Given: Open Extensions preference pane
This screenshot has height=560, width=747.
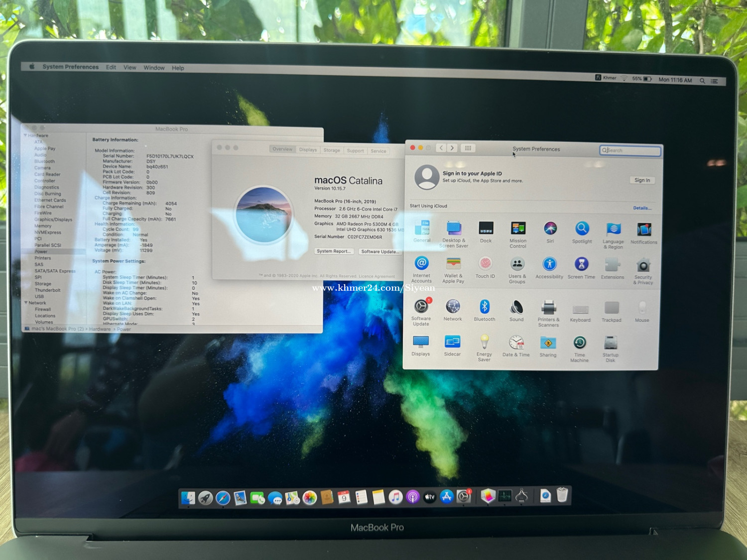Looking at the screenshot, I should tap(613, 268).
